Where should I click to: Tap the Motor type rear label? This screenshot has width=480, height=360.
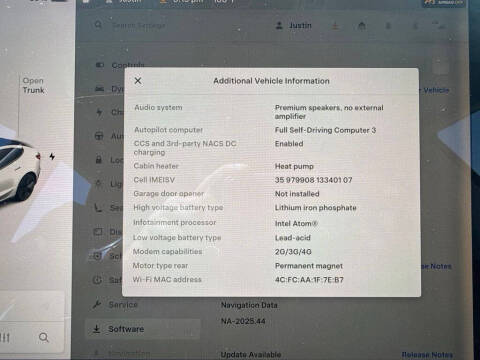(160, 266)
